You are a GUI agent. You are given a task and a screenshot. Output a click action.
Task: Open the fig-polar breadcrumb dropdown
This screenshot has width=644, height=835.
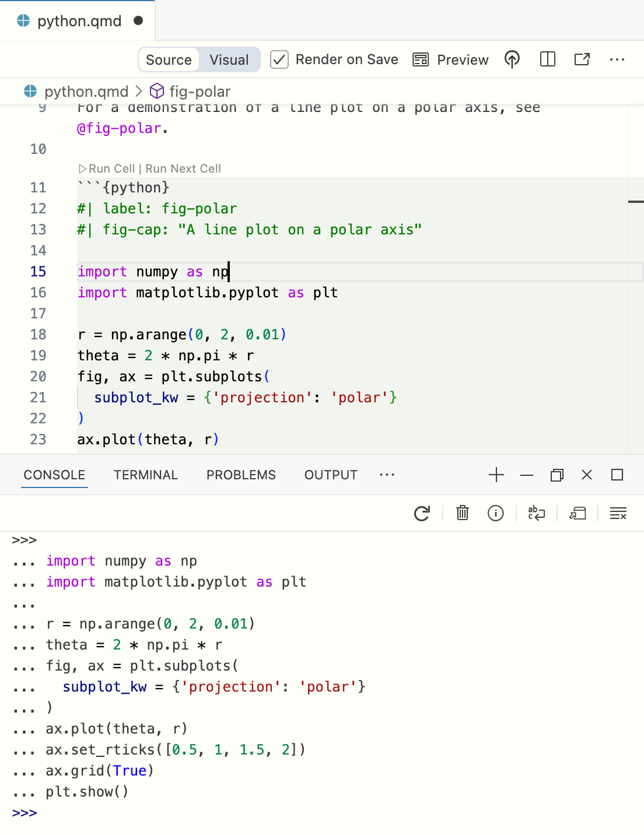199,92
